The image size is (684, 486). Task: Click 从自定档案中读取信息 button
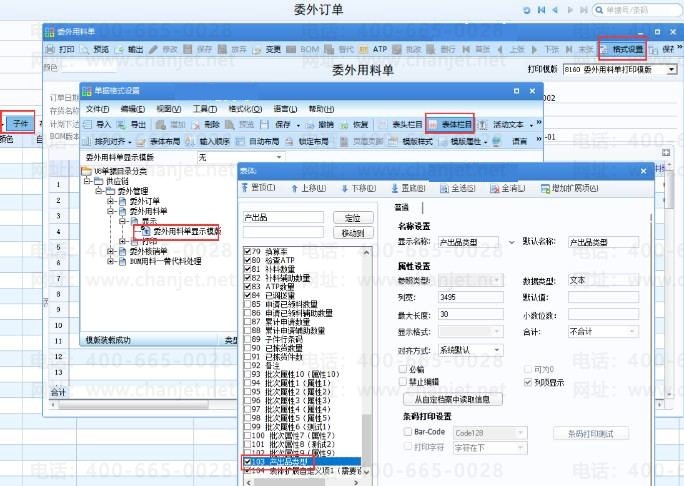pyautogui.click(x=452, y=399)
